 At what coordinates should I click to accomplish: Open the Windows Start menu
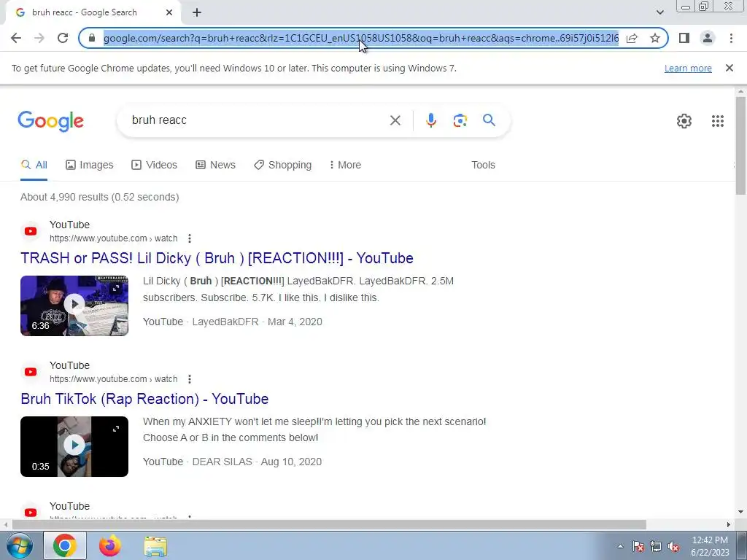pos(19,545)
